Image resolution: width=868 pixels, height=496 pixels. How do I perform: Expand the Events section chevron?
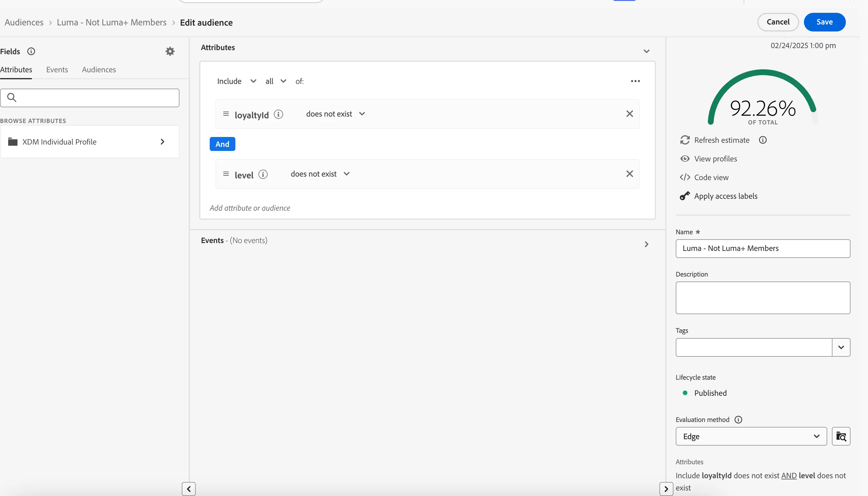pyautogui.click(x=646, y=244)
